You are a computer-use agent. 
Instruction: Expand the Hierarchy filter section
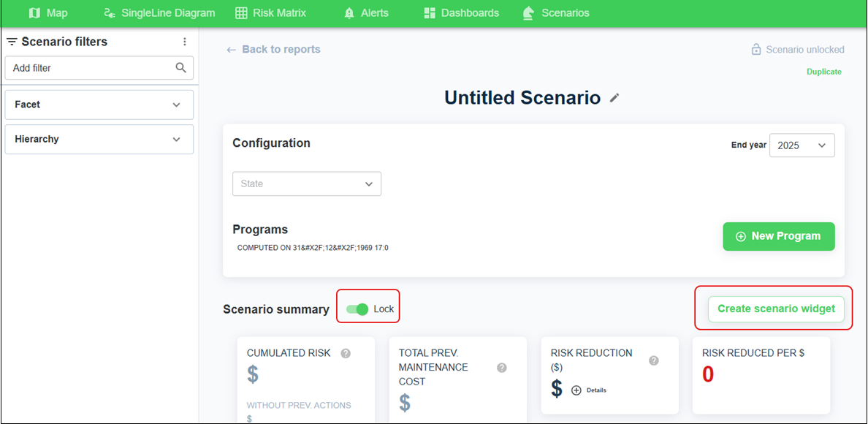[99, 139]
